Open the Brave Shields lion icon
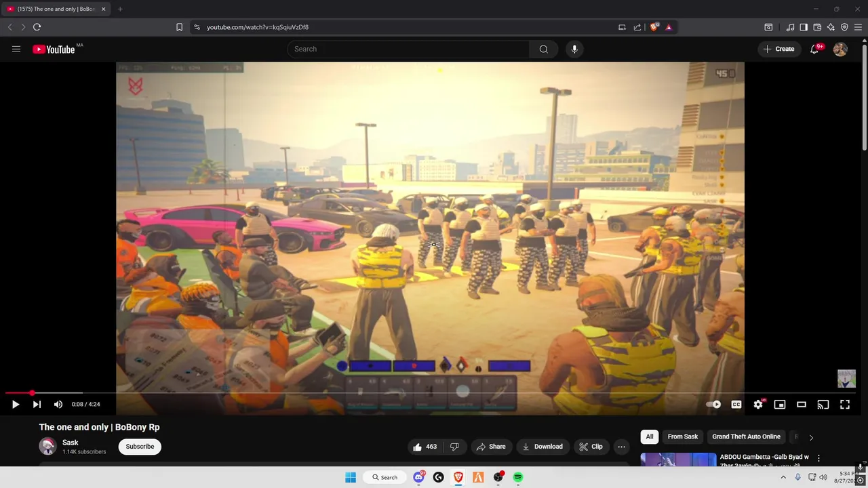The image size is (868, 488). (x=654, y=27)
